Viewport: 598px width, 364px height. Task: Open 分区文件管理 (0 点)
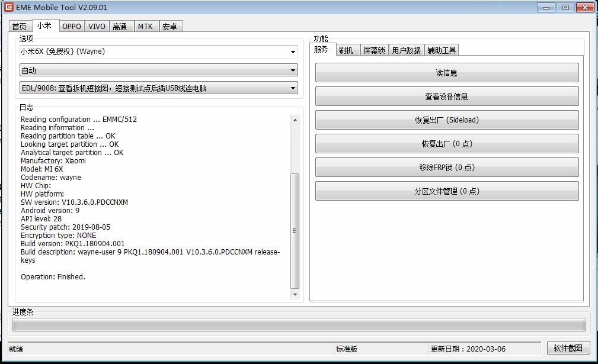[x=447, y=191]
